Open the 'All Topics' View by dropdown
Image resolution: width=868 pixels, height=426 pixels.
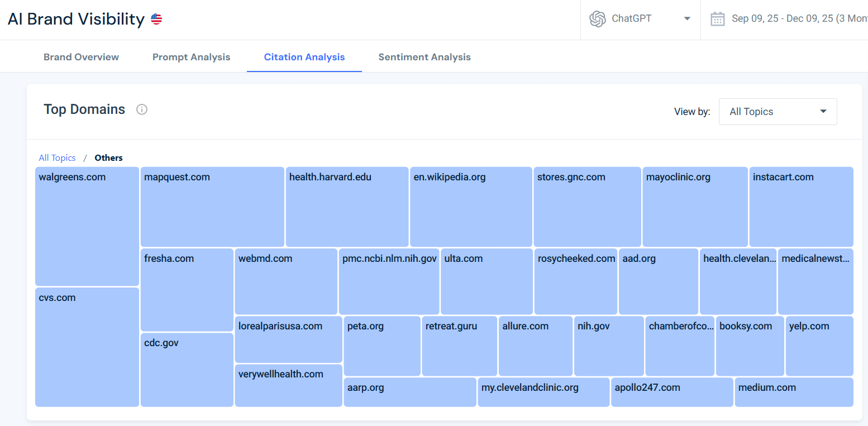(x=778, y=111)
